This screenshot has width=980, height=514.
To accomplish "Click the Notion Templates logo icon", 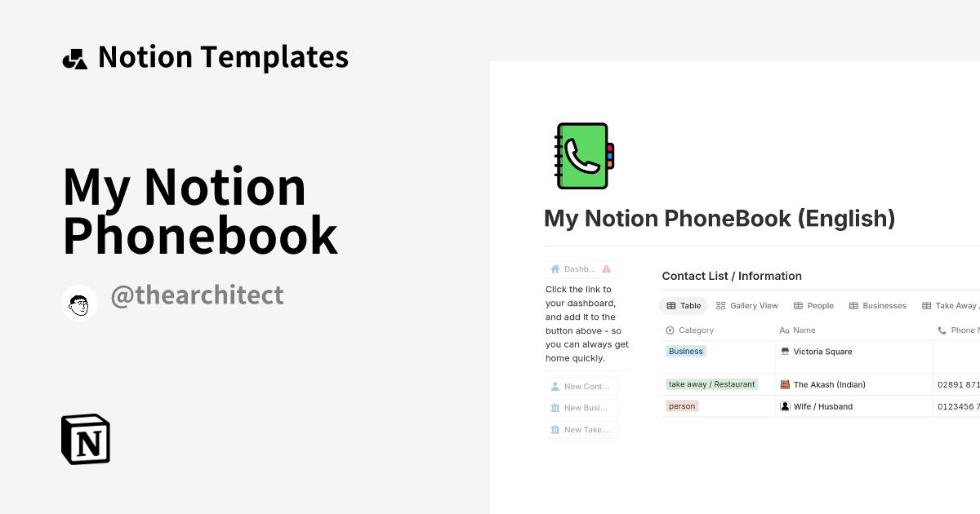I will click(74, 56).
